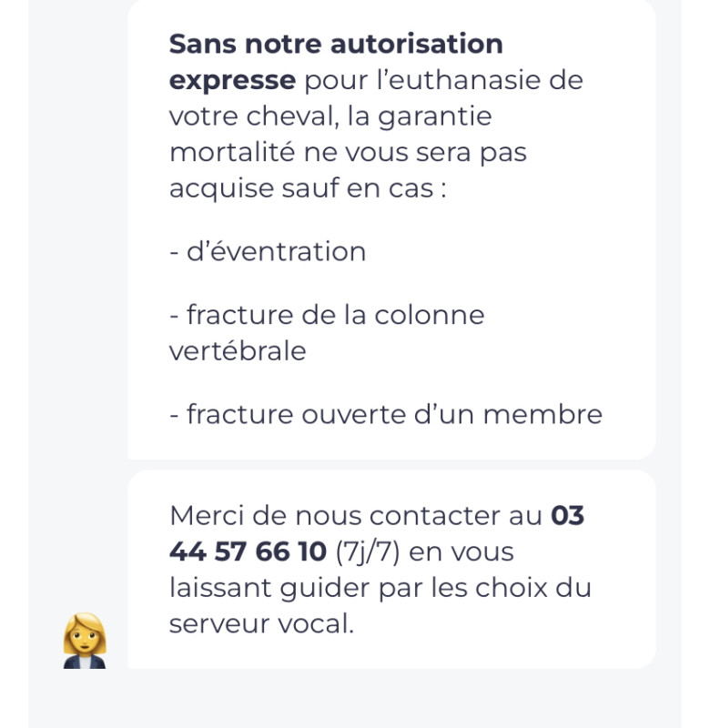
Task: Click the word "vertébrale"
Action: [x=238, y=350]
